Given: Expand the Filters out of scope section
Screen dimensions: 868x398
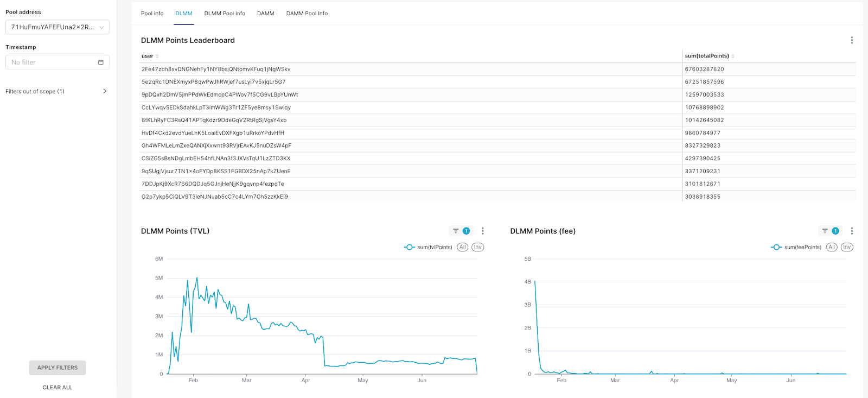Looking at the screenshot, I should [105, 91].
